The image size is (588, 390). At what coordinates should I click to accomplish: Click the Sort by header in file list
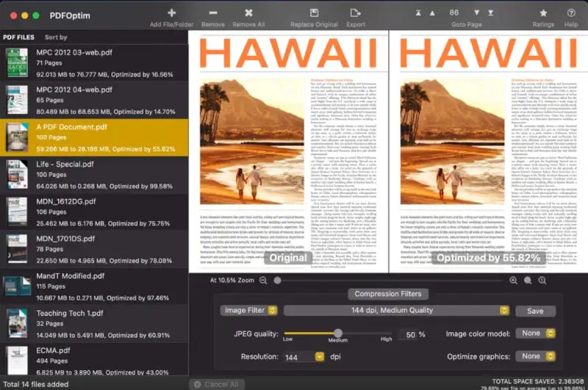coord(56,37)
